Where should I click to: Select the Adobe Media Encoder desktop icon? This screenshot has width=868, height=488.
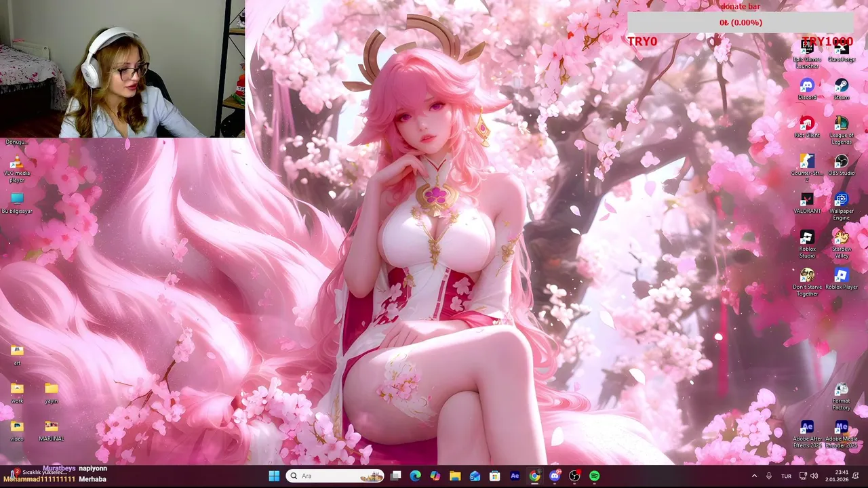(x=842, y=434)
